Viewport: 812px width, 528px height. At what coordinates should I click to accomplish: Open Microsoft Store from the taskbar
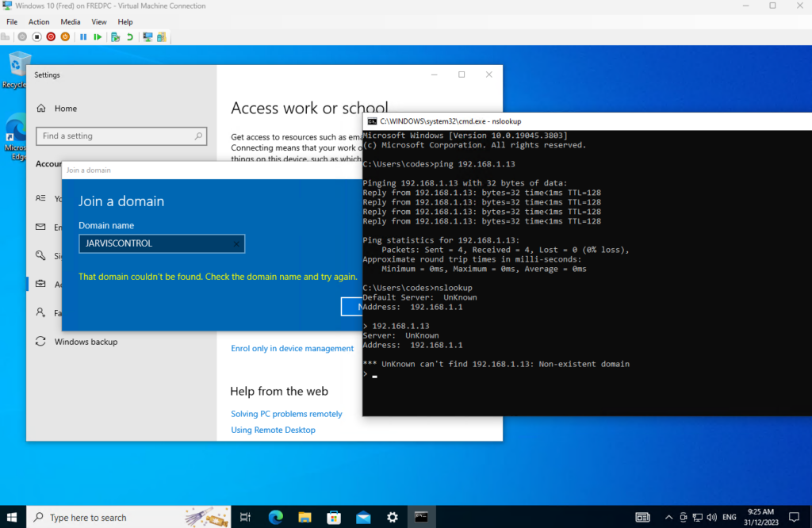click(x=334, y=517)
